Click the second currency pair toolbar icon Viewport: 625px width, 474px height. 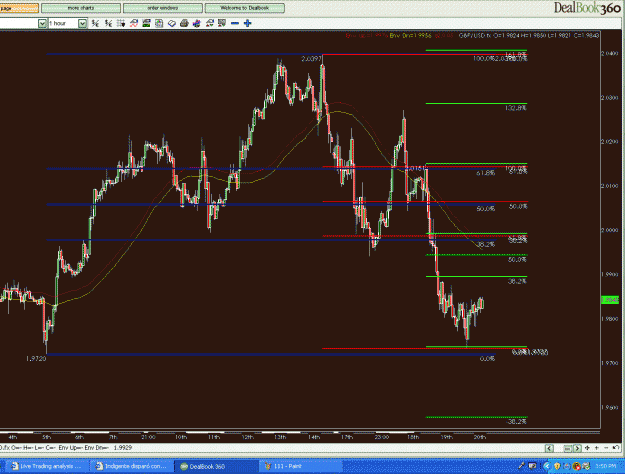pyautogui.click(x=108, y=24)
